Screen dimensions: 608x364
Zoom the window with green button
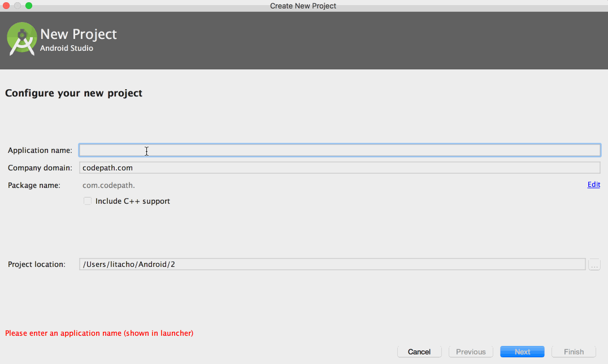pyautogui.click(x=29, y=6)
